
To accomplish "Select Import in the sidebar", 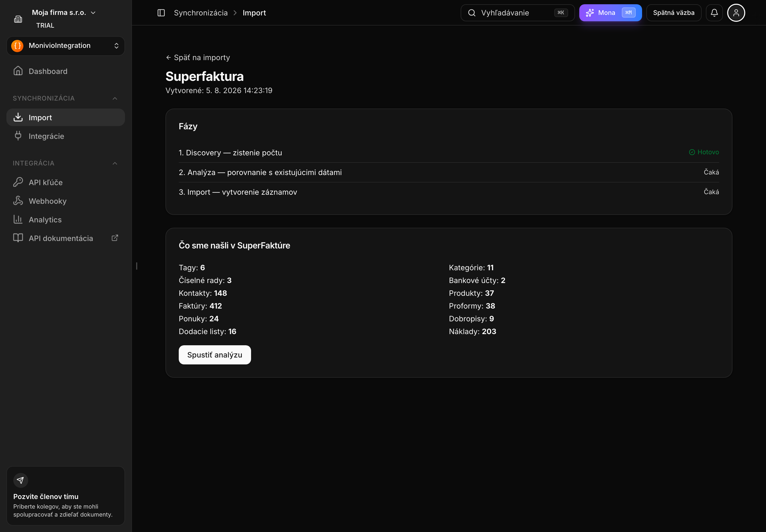I will click(x=66, y=117).
